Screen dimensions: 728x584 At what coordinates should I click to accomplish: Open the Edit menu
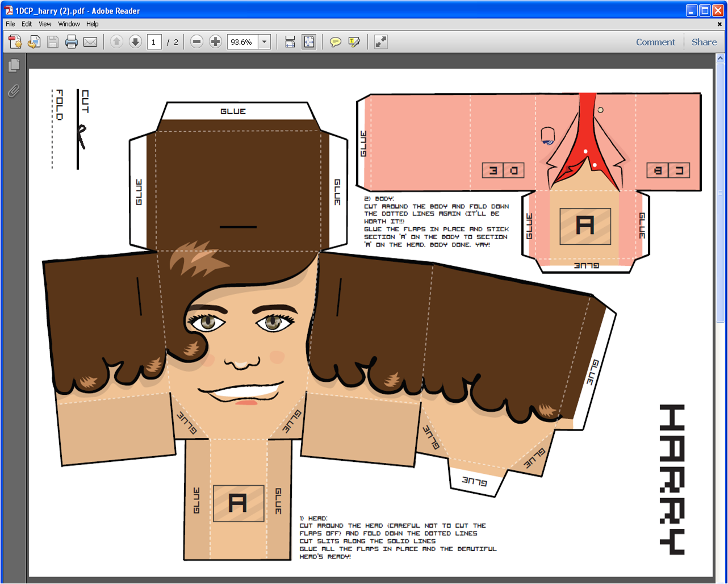(26, 24)
